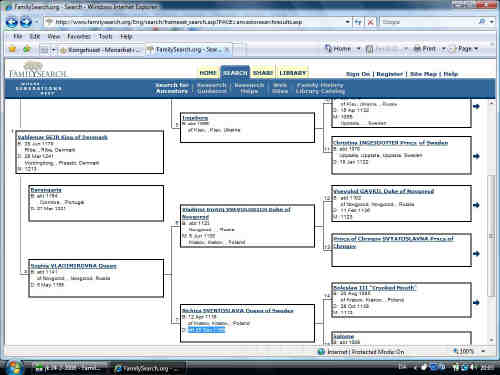Click the Windows Start orb
500x375 pixels.
coord(14,367)
